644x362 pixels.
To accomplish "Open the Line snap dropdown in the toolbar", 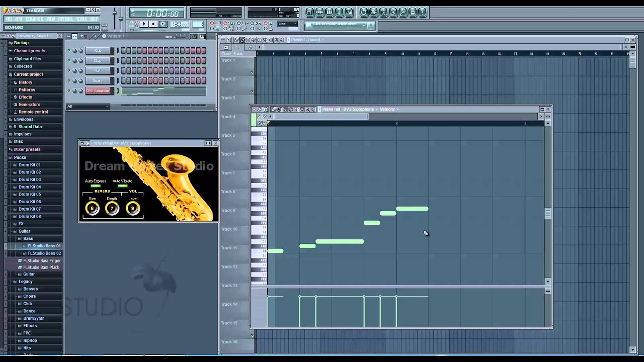I will [287, 24].
